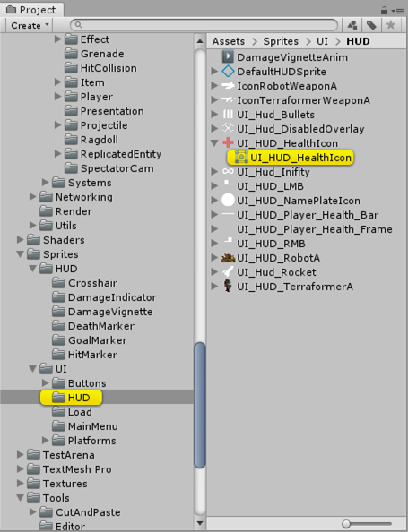Click UI in the breadcrumb path
Viewport: 408px width, 532px height.
[x=322, y=41]
